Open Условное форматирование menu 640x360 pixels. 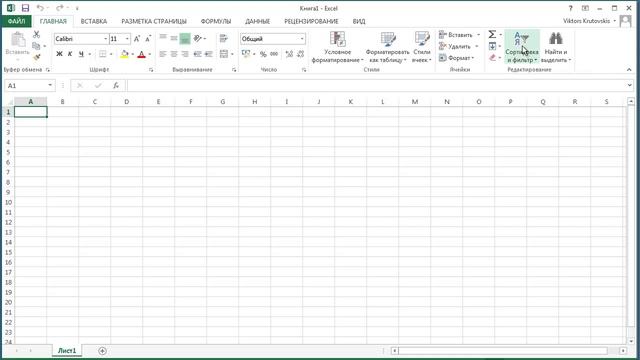click(338, 47)
